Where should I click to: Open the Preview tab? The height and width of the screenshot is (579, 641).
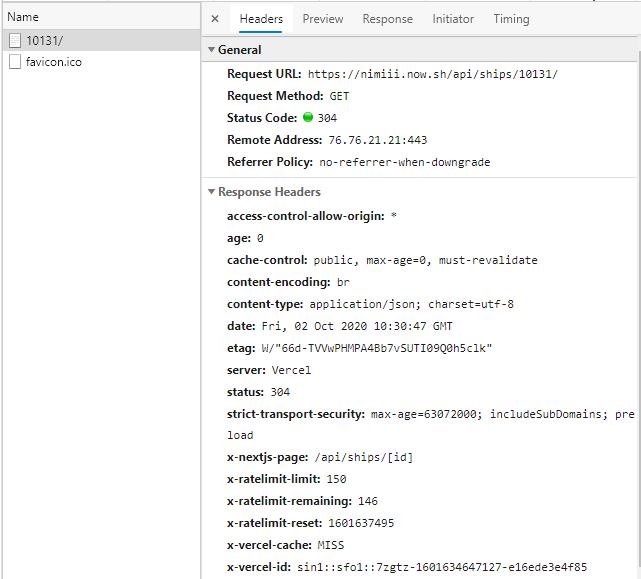(323, 19)
